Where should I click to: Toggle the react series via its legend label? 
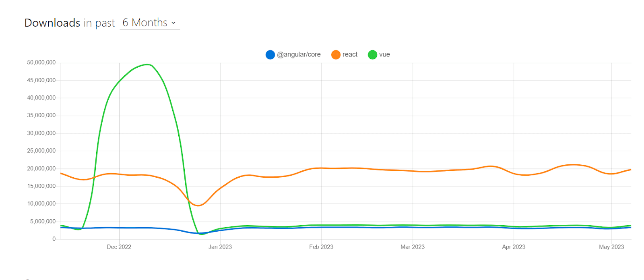350,54
